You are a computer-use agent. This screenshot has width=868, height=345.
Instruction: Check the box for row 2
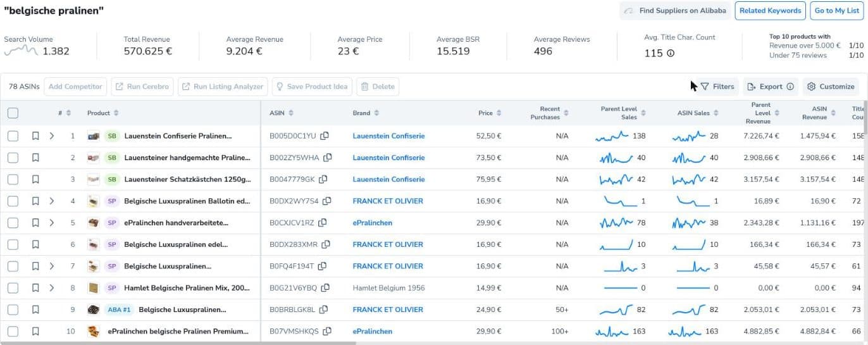13,158
